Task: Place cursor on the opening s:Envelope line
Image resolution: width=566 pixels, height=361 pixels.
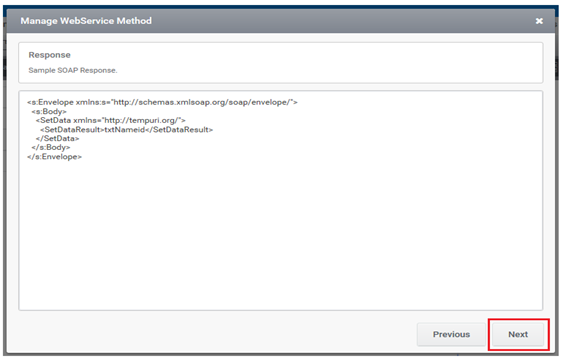Action: click(162, 102)
